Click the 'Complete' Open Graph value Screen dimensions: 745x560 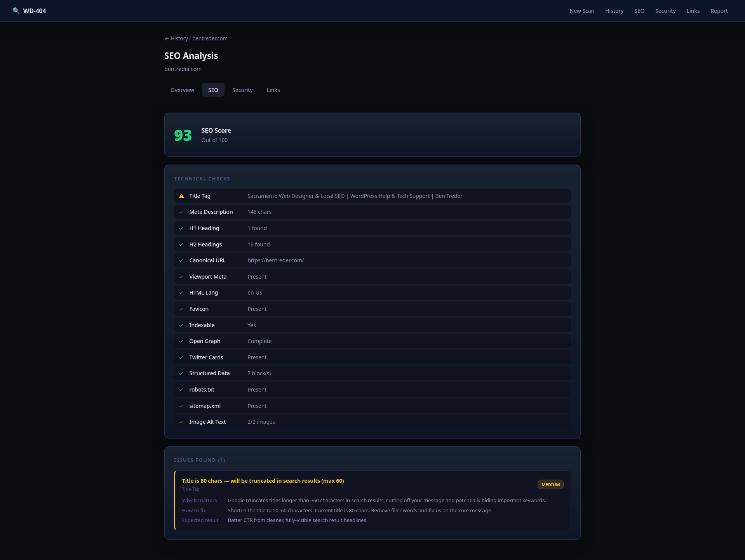tap(259, 341)
